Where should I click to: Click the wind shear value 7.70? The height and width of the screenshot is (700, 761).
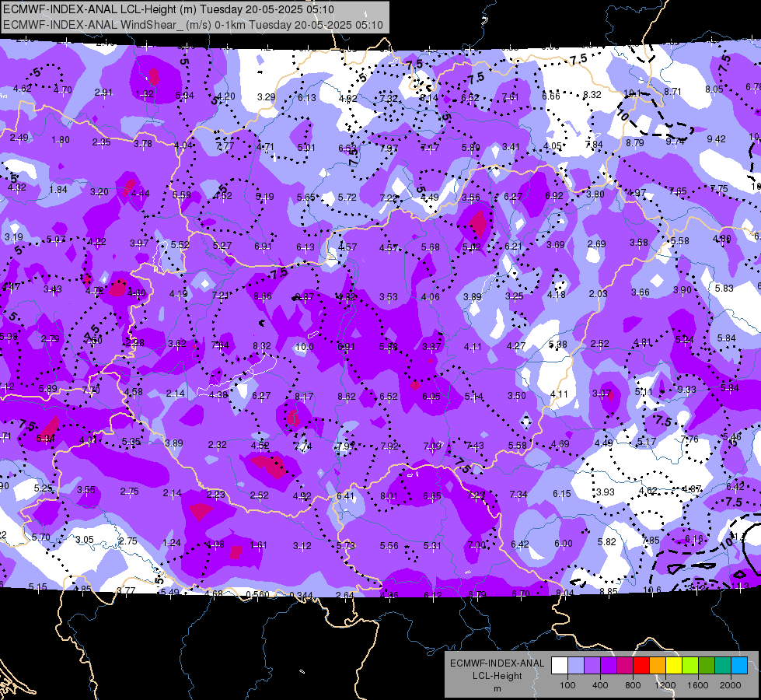pyautogui.click(x=91, y=390)
